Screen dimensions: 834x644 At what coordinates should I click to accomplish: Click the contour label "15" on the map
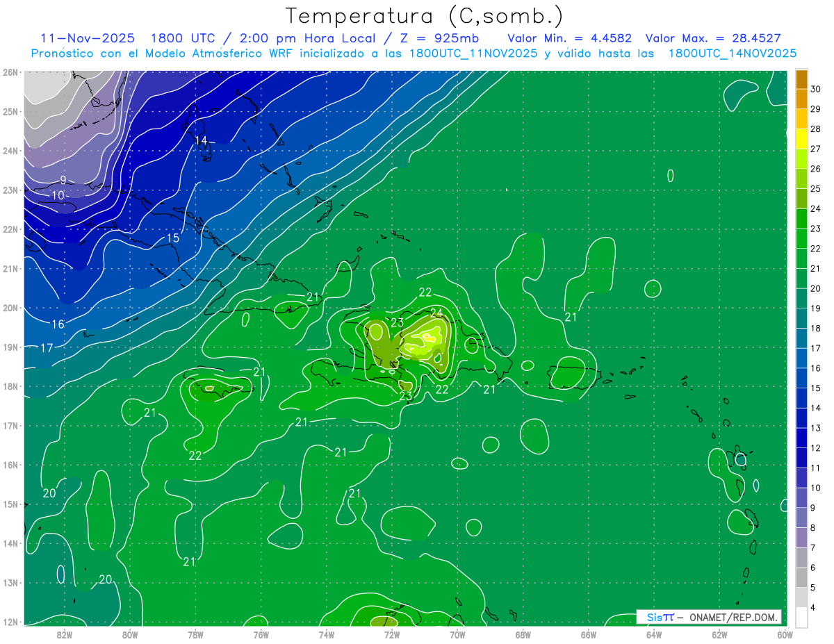point(173,238)
